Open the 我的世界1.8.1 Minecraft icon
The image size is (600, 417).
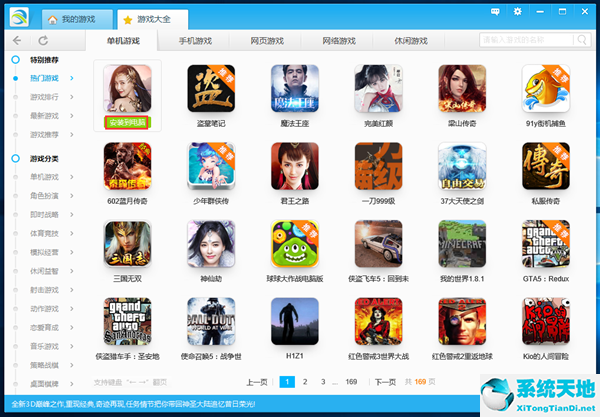462,244
